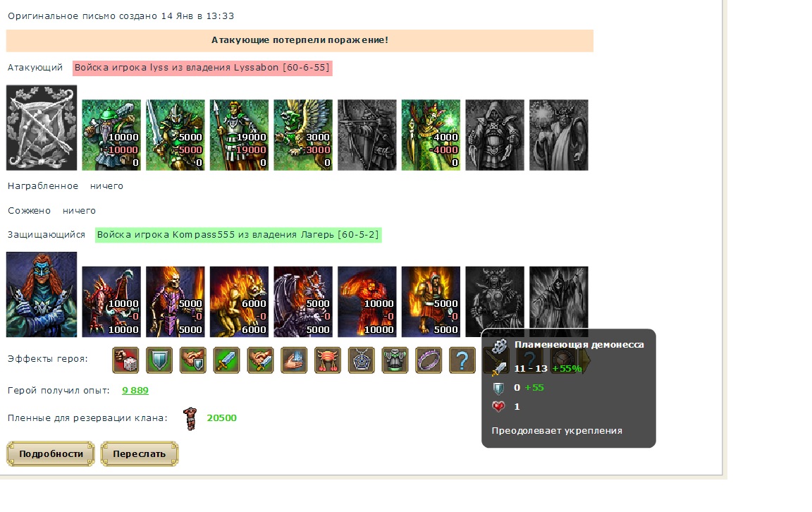This screenshot has height=512, width=812.
Task: Click the handshake with sword effect icon
Action: coord(260,360)
